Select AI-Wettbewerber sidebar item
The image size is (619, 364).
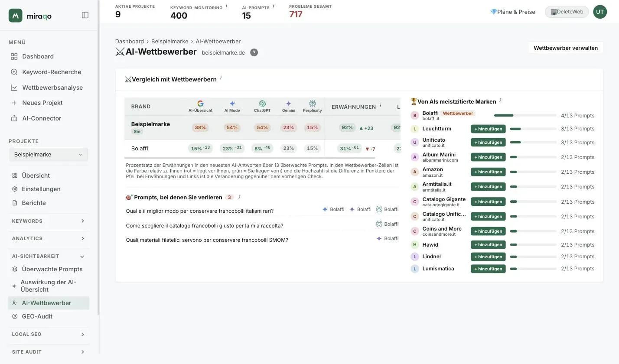click(49, 303)
